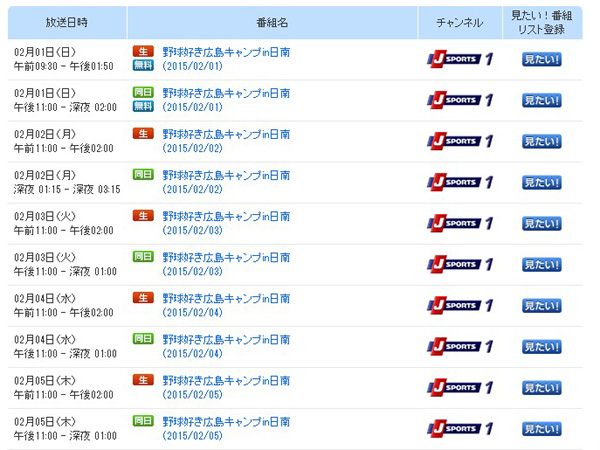Click the J SPORTS 1 logo for 02月03日 午前11:00

460,223
